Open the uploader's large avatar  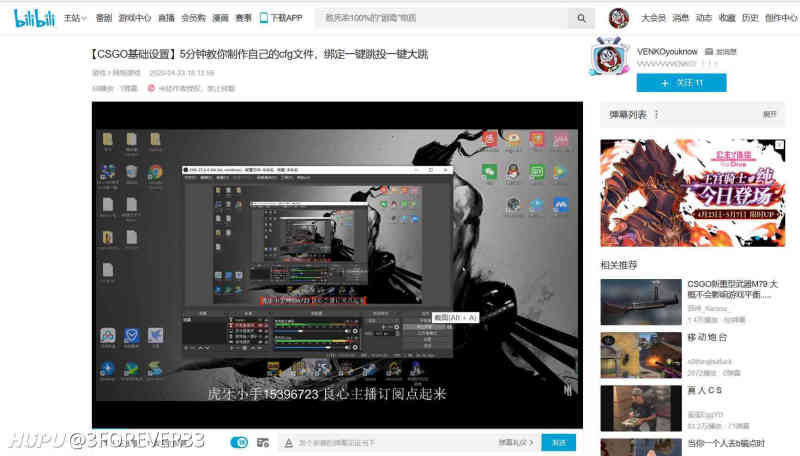(x=609, y=57)
